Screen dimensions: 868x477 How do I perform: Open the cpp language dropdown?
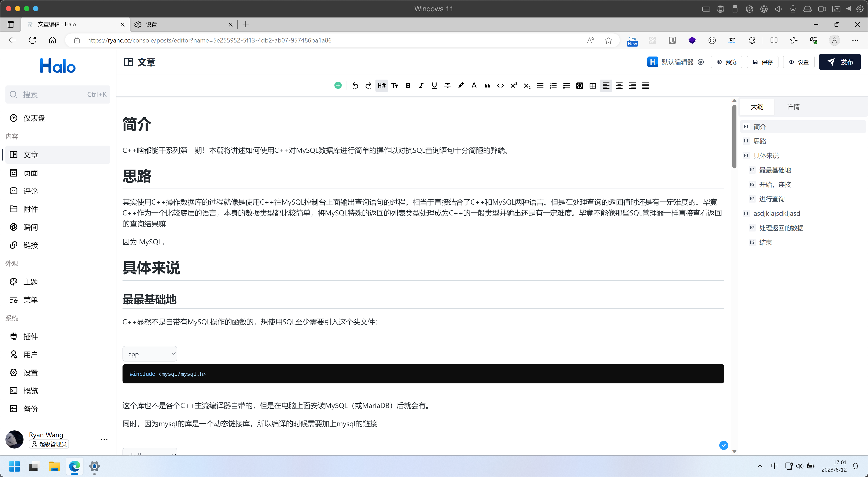pos(150,354)
